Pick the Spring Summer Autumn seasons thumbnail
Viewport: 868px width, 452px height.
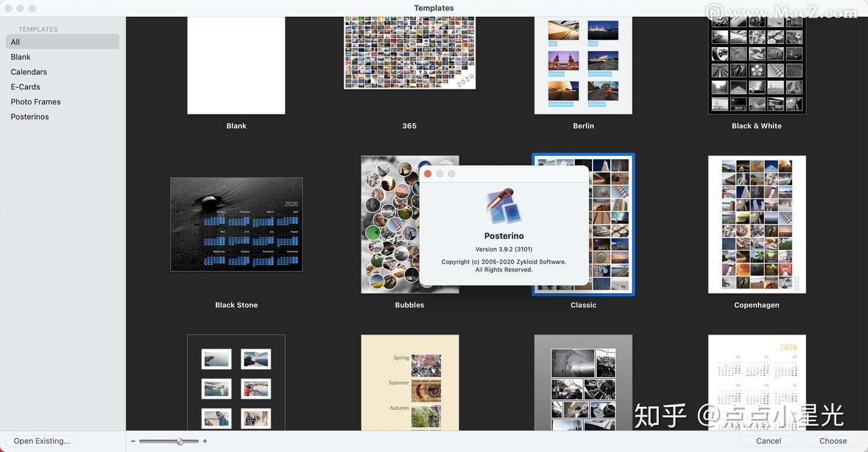click(x=410, y=383)
